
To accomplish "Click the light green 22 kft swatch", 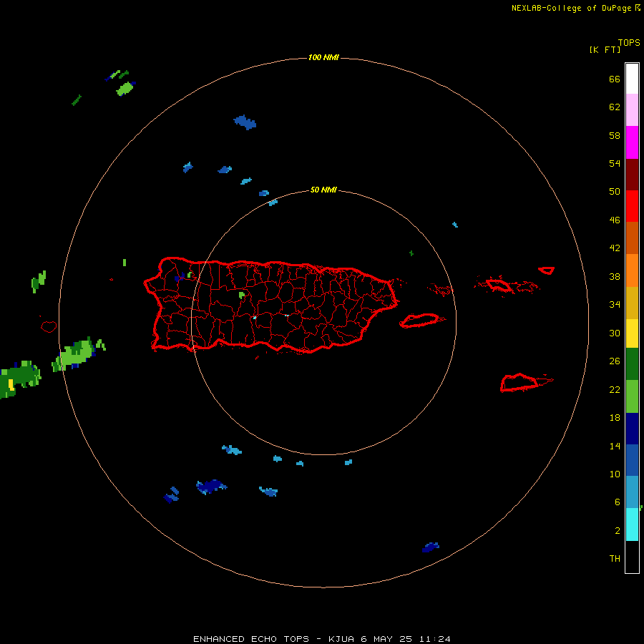I will (x=632, y=396).
